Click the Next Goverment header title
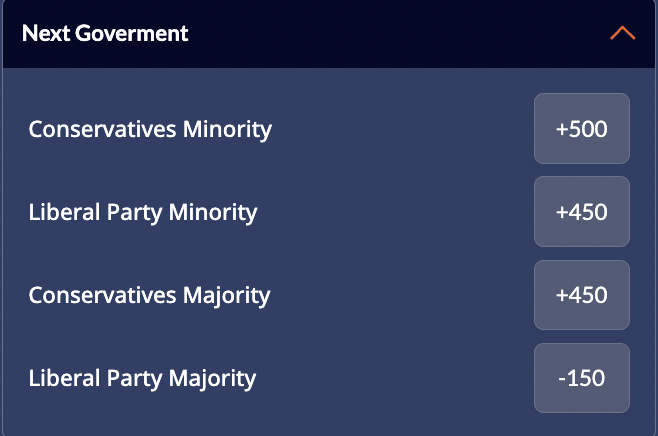658x436 pixels. point(105,33)
